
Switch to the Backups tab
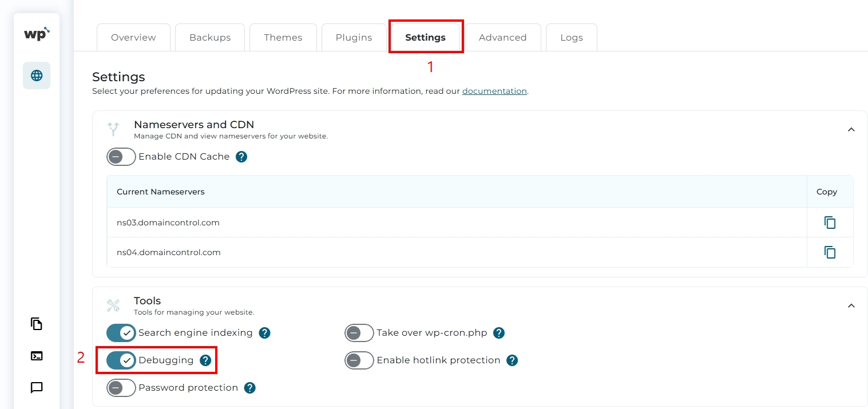click(x=210, y=38)
